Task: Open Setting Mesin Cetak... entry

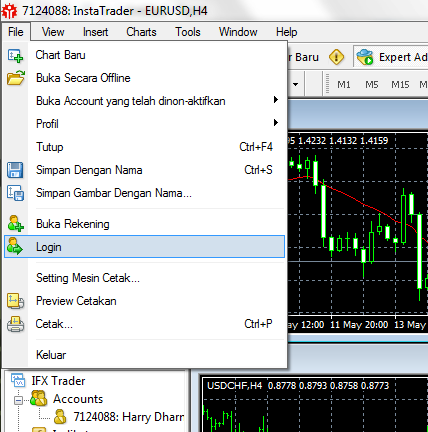Action: point(145,278)
